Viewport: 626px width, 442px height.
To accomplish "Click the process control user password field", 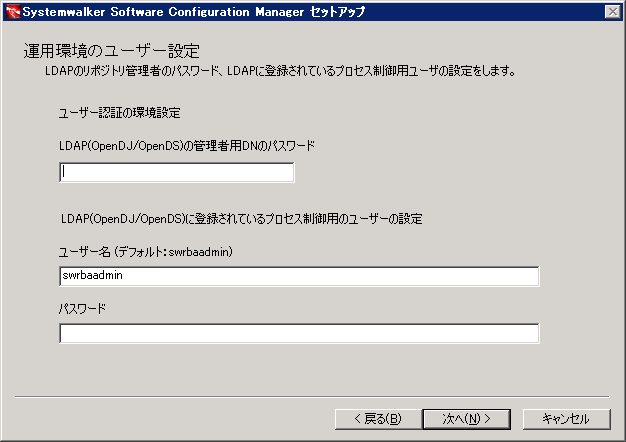I will click(x=299, y=333).
